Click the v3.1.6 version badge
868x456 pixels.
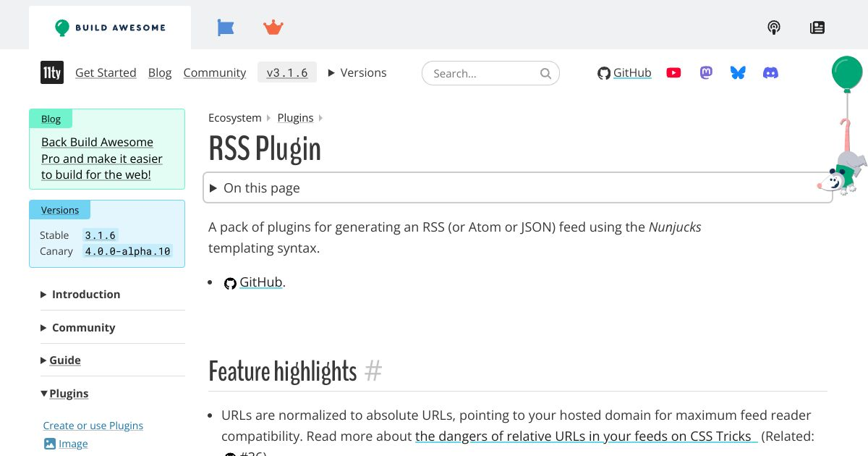[x=287, y=72]
